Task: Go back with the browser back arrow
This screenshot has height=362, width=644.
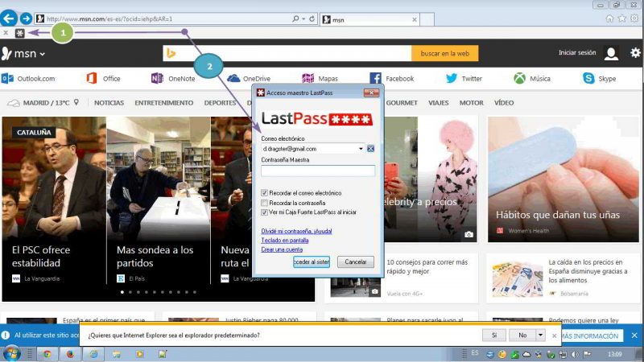Action: pyautogui.click(x=9, y=18)
